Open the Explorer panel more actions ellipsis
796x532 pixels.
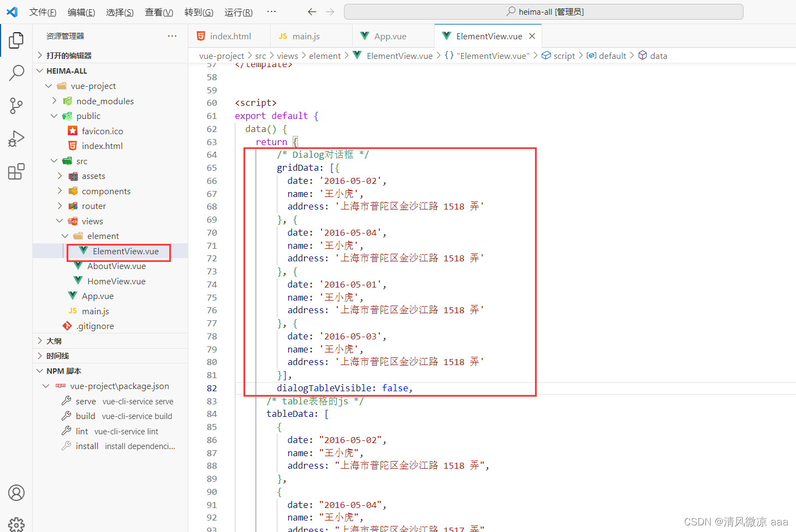pos(172,36)
